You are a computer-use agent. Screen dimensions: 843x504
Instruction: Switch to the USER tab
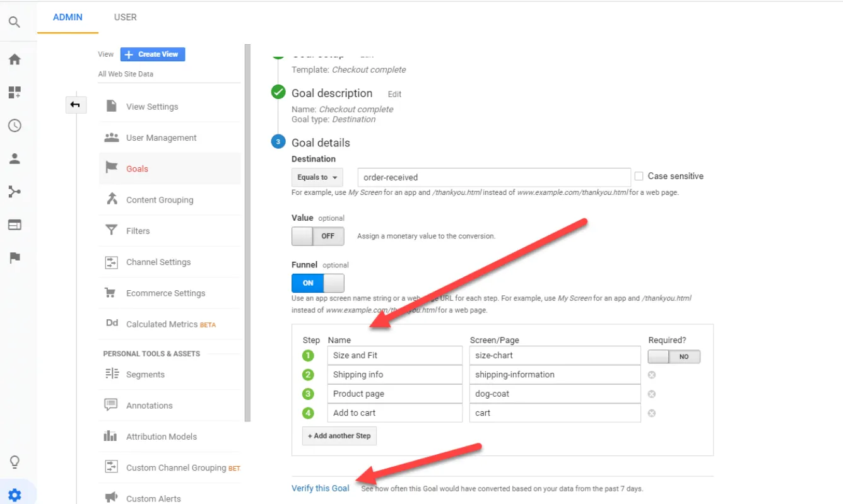pyautogui.click(x=126, y=17)
